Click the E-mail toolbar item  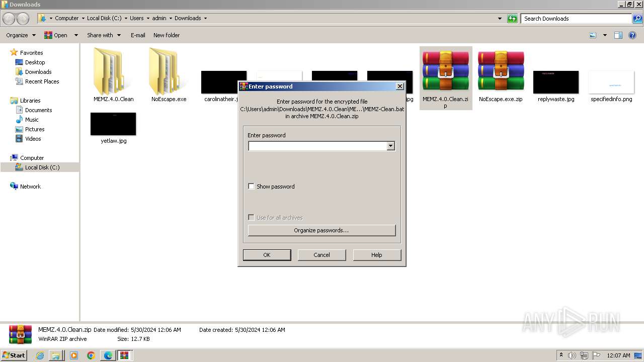click(138, 35)
